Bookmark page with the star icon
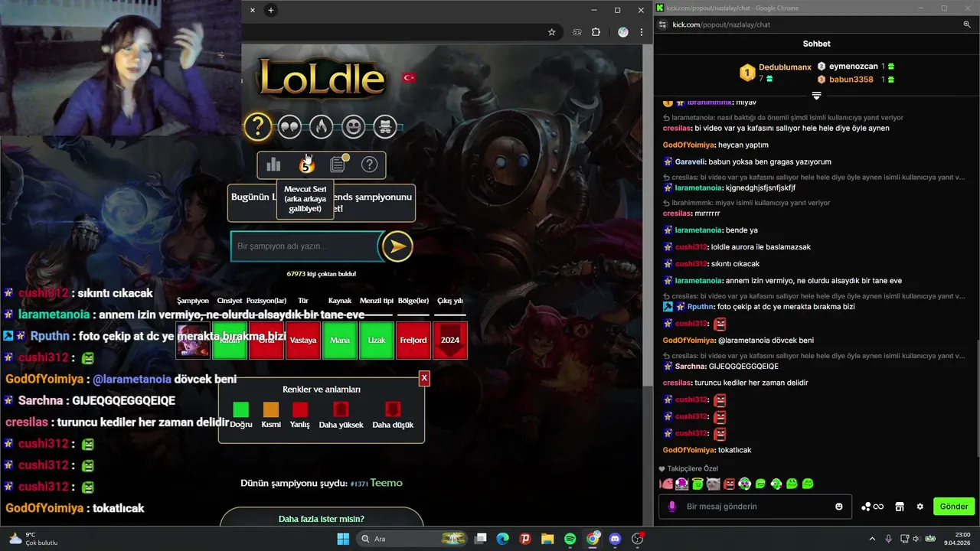Image resolution: width=980 pixels, height=551 pixels. (x=551, y=32)
